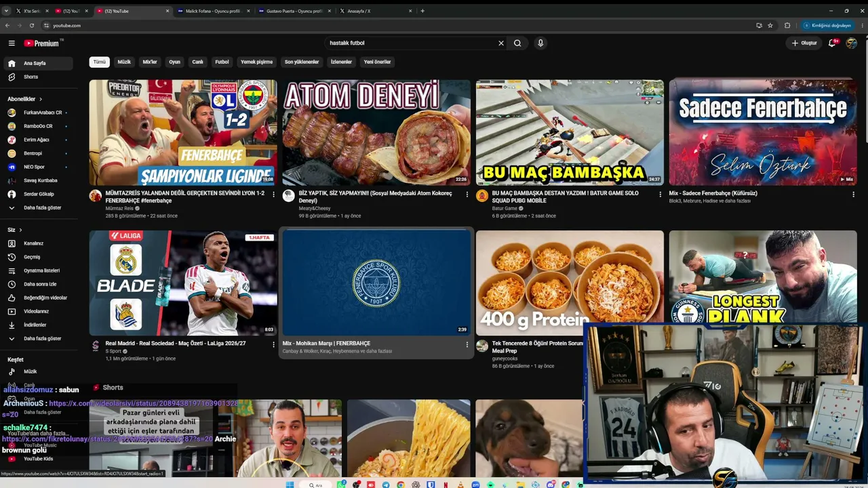The image size is (868, 488).
Task: Click the Mümtaz Reis channel name
Action: 119,209
